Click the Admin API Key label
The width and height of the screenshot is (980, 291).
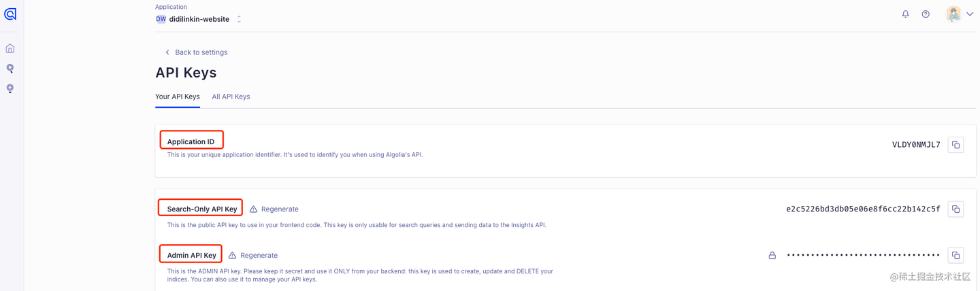pyautogui.click(x=192, y=256)
